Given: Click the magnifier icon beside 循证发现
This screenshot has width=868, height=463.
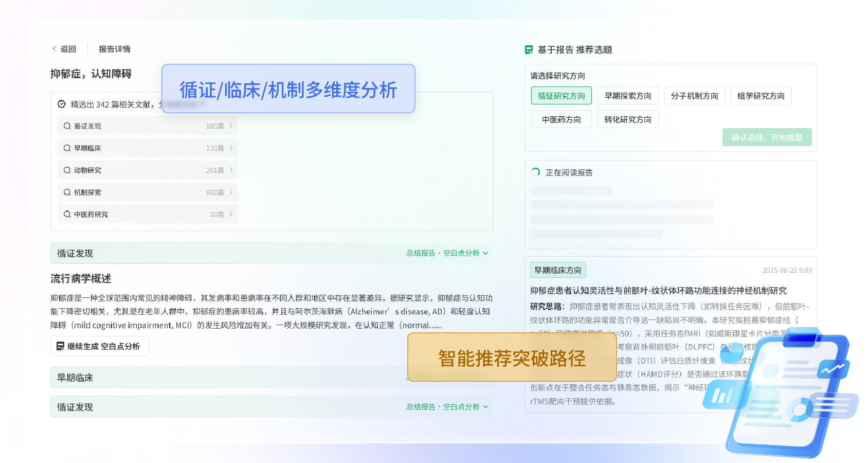Looking at the screenshot, I should pos(67,125).
